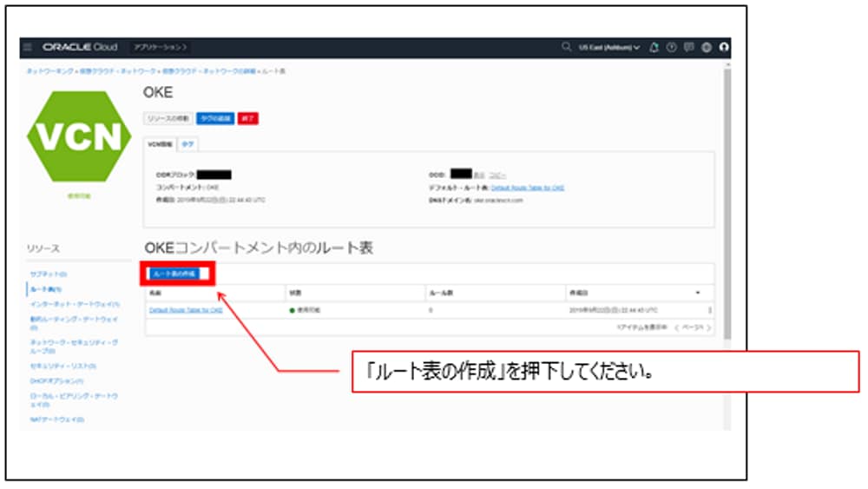Open the user profile avatar icon
868x489 pixels.
(724, 47)
